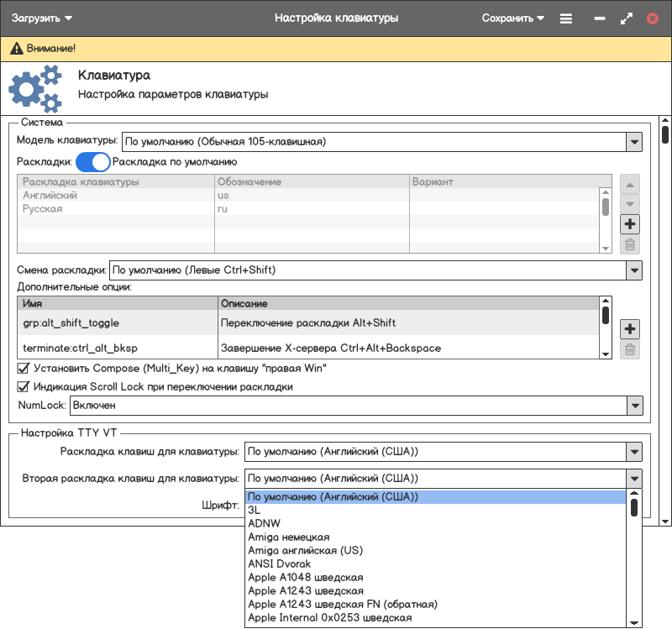Image resolution: width=672 pixels, height=629 pixels.
Task: Click the delete additional option trash icon
Action: click(x=630, y=349)
